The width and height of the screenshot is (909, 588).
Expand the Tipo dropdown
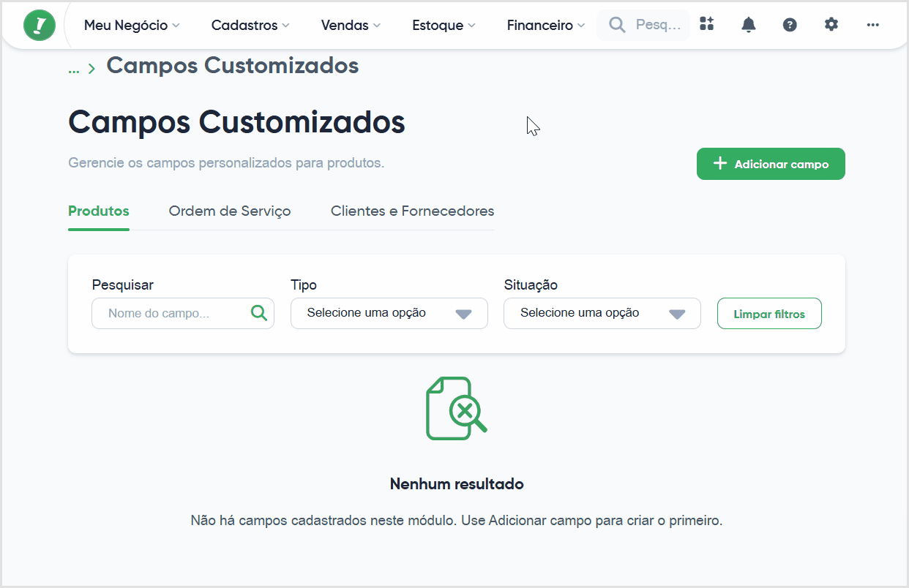389,313
